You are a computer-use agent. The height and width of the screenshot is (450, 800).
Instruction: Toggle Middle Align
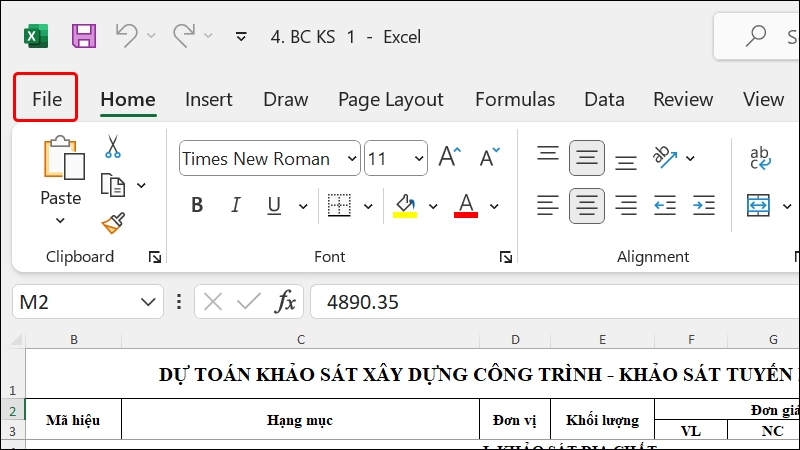[x=587, y=158]
